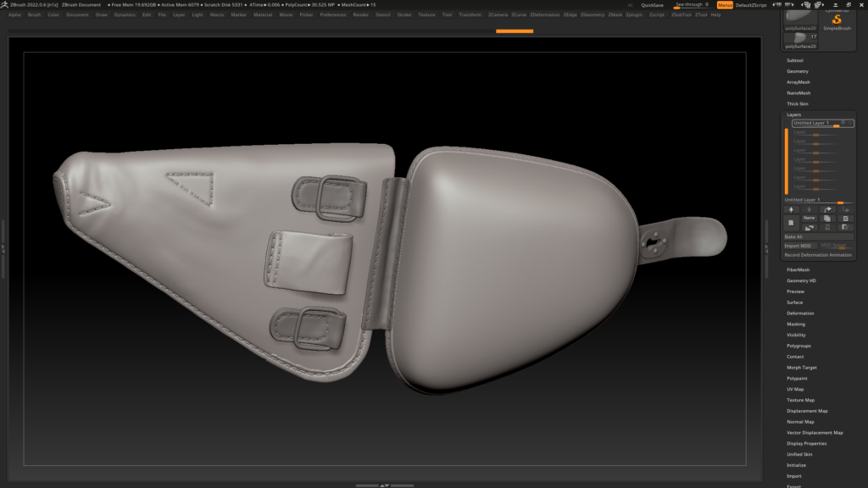The height and width of the screenshot is (488, 868).
Task: Click the split layer icon
Action: 845,227
